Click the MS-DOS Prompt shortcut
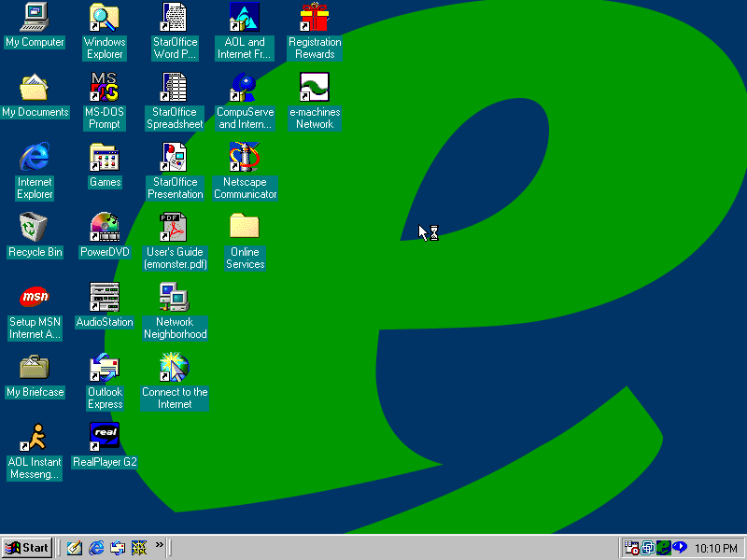The width and height of the screenshot is (747, 560). point(105,87)
